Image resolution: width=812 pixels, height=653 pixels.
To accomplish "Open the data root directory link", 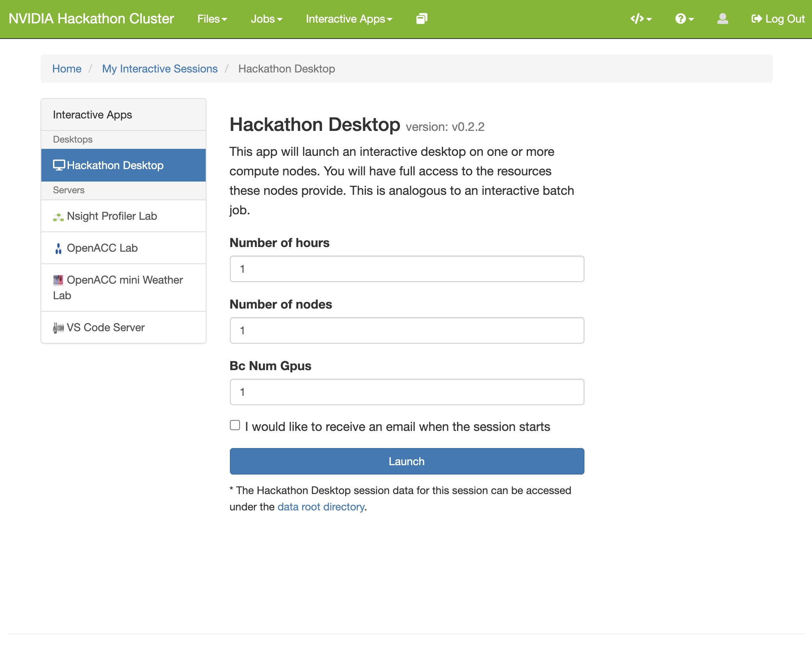I will coord(321,507).
